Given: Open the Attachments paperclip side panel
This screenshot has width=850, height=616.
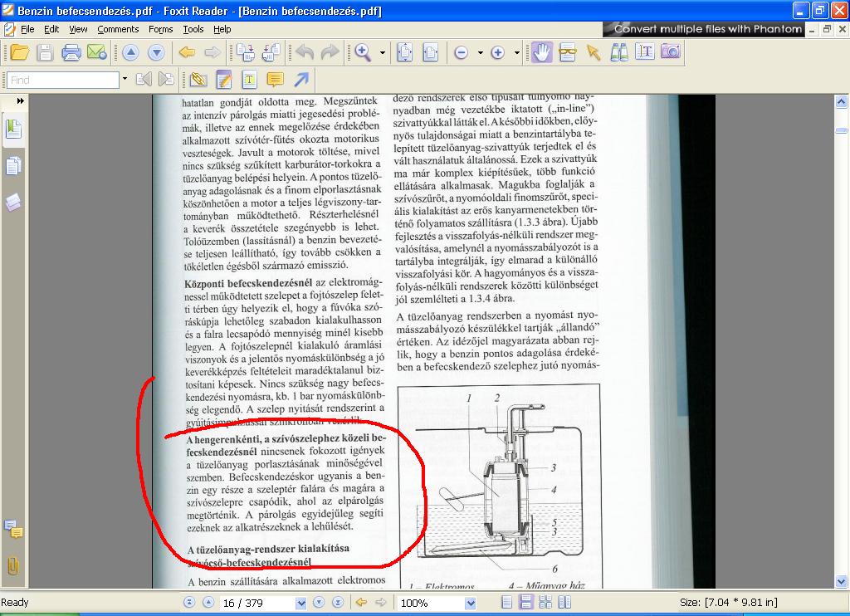Looking at the screenshot, I should [13, 565].
